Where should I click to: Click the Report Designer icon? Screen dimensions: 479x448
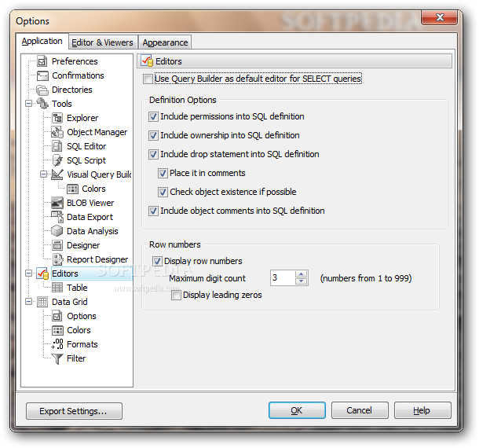tap(57, 259)
